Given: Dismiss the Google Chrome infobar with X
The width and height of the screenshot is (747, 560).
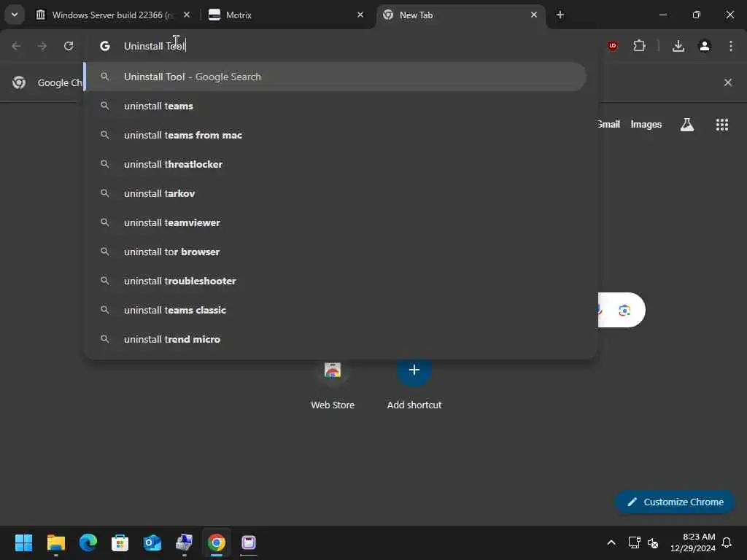Looking at the screenshot, I should tap(728, 82).
